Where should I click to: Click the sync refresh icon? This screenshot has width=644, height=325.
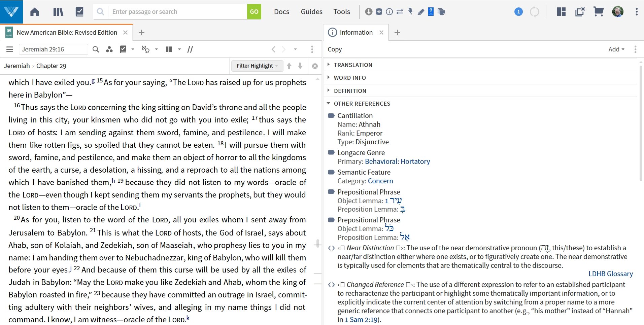click(535, 12)
